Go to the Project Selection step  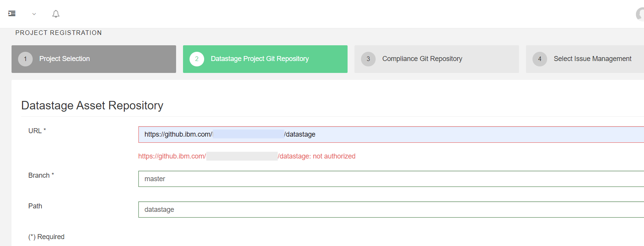(x=64, y=59)
